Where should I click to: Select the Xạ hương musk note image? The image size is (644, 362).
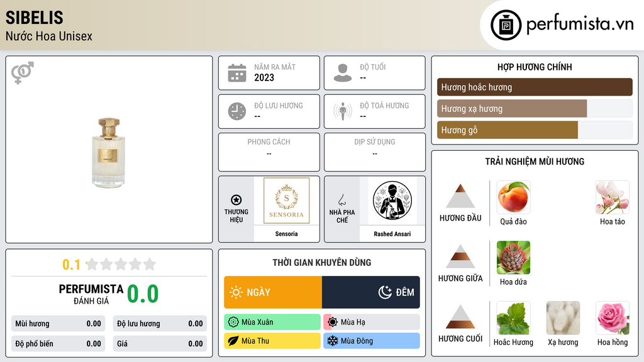tap(563, 318)
